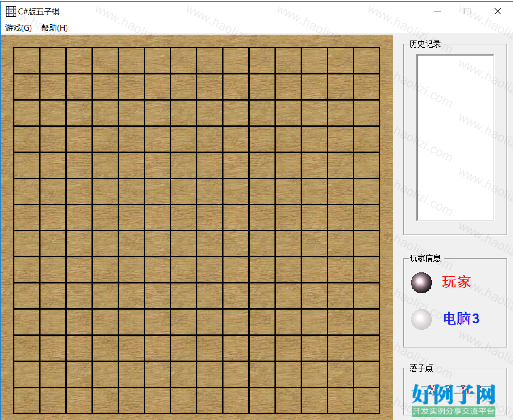
Task: Click the C#版五子棋 app icon in title bar
Action: [x=11, y=11]
